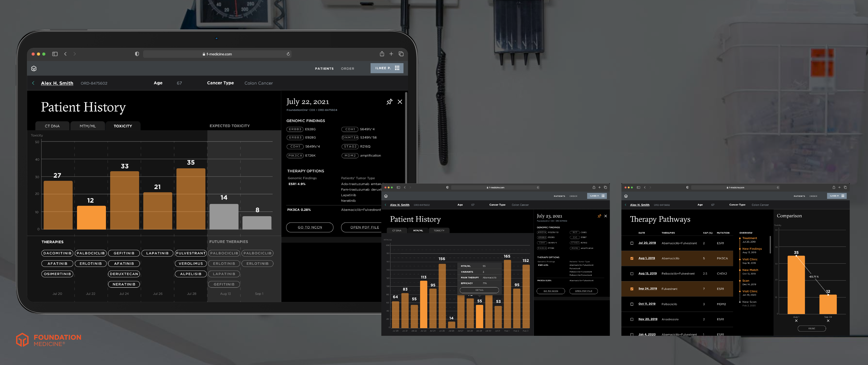Open the share icon in the tablet browser toolbar
The height and width of the screenshot is (365, 868).
click(382, 54)
